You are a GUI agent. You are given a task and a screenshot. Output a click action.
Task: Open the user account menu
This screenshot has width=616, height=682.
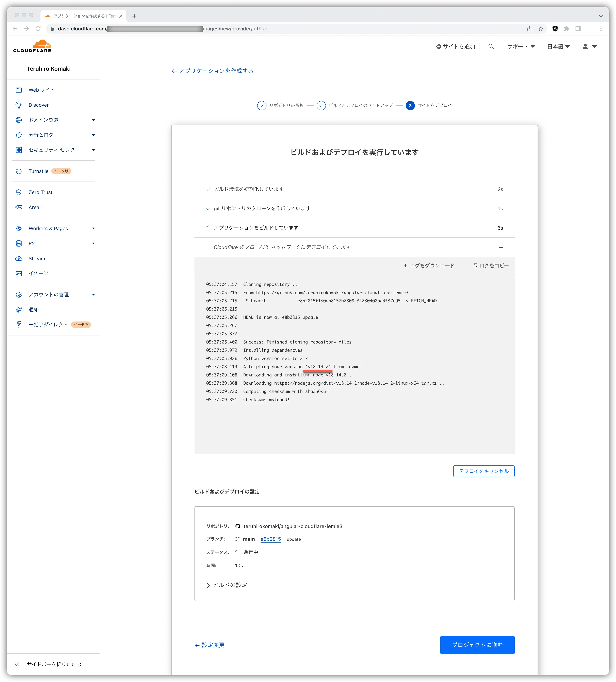coord(588,46)
